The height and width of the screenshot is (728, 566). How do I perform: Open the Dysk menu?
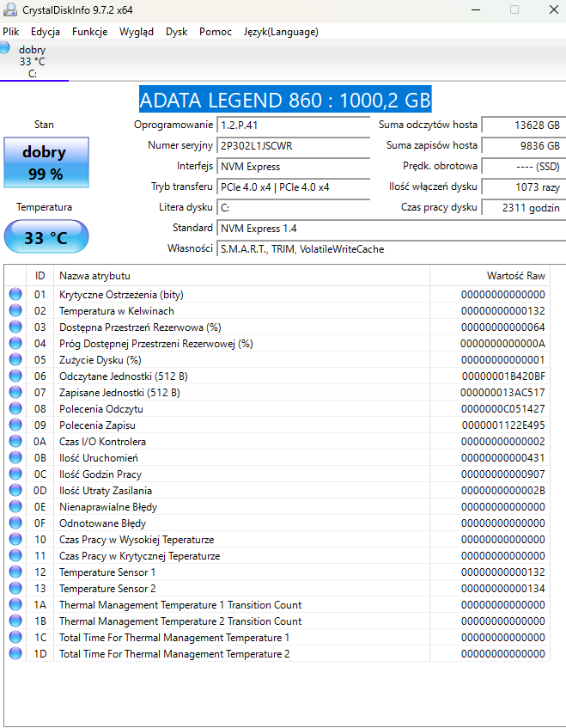pos(177,32)
